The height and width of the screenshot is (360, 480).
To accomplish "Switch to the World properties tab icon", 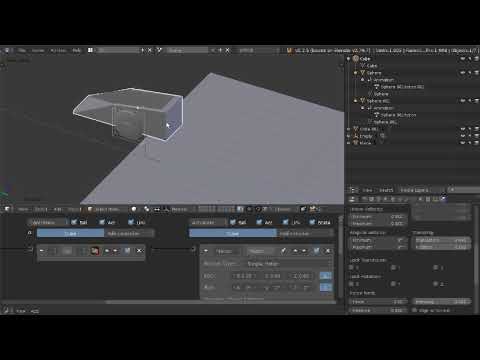I will tap(386, 199).
